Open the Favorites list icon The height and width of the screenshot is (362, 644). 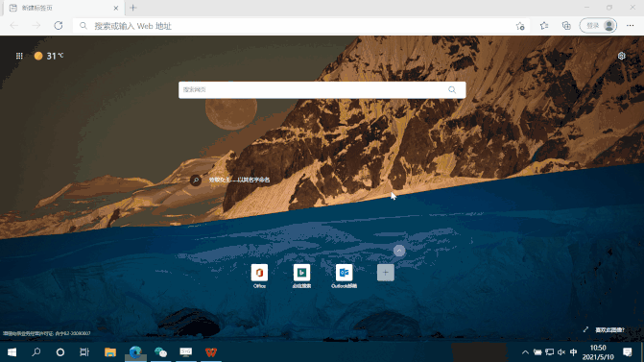[544, 26]
